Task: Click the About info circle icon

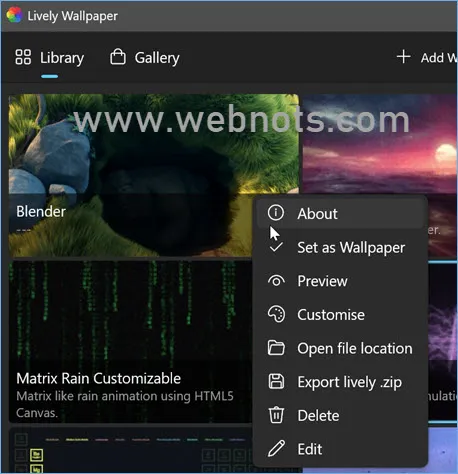Action: click(276, 213)
